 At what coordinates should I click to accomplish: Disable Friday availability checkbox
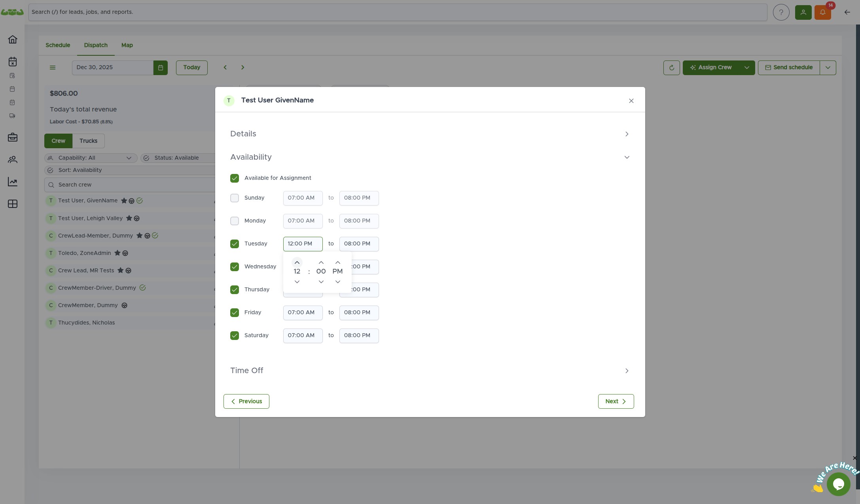pyautogui.click(x=235, y=313)
